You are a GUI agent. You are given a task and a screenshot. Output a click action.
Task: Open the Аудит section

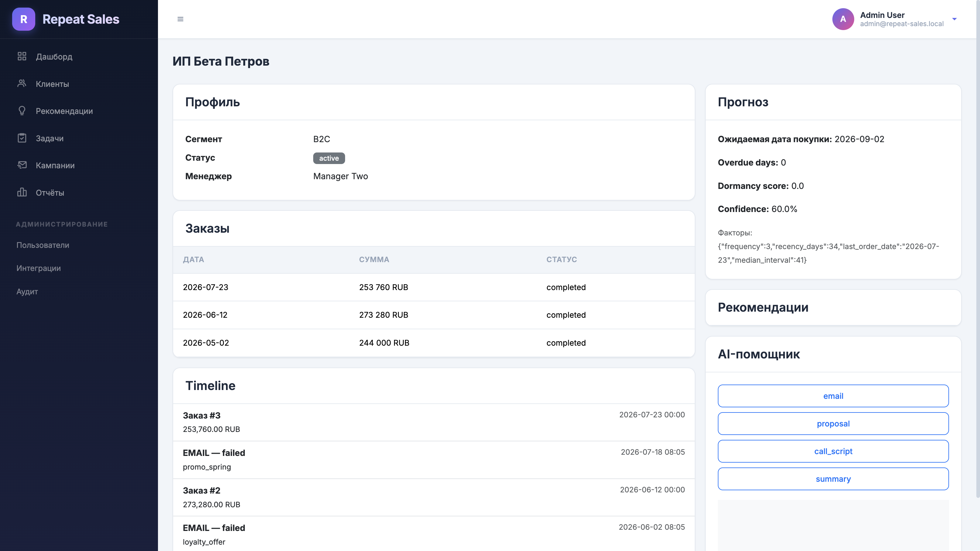(27, 291)
